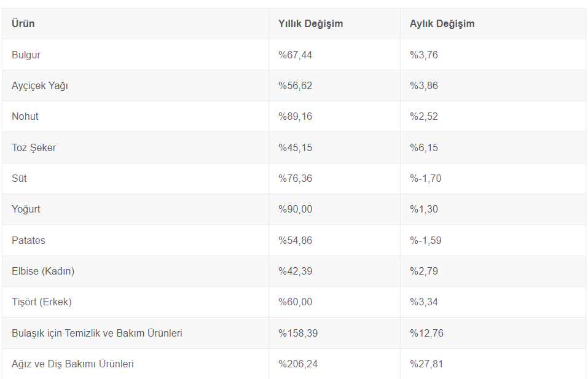Screen dimensions: 588x379
Task: Click Tişört (Erkek) product cell
Action: pyautogui.click(x=42, y=302)
